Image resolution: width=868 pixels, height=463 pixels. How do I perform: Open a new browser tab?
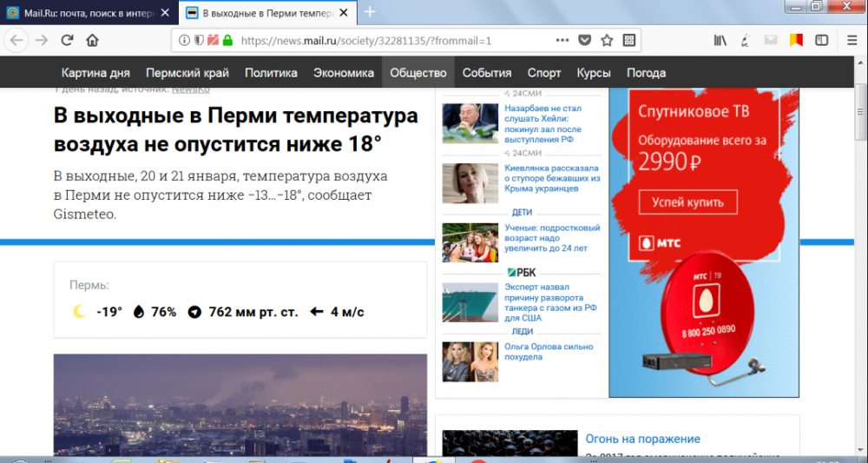[370, 12]
